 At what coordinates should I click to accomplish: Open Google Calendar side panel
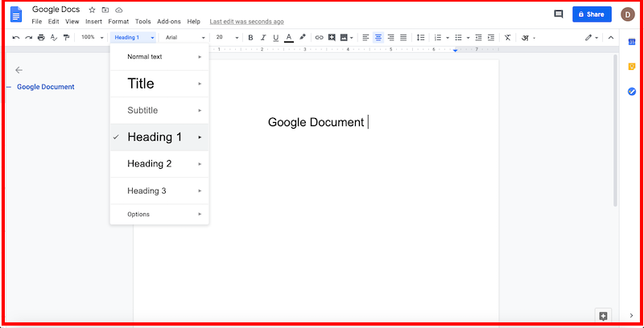coord(632,42)
